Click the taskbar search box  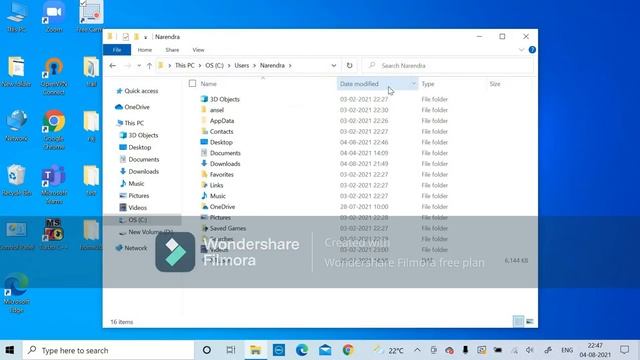108,350
